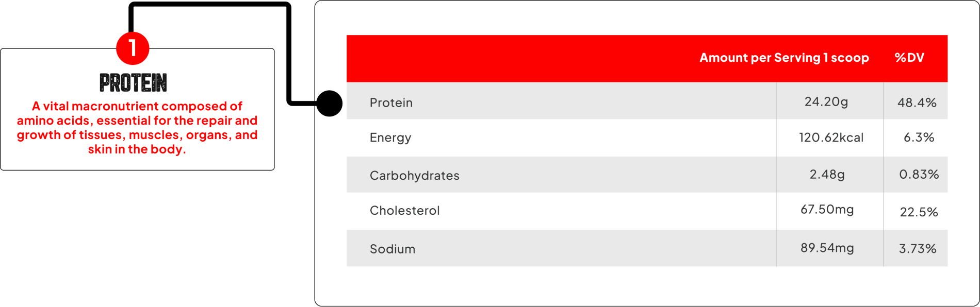Select the Sodium row label

[x=392, y=249]
